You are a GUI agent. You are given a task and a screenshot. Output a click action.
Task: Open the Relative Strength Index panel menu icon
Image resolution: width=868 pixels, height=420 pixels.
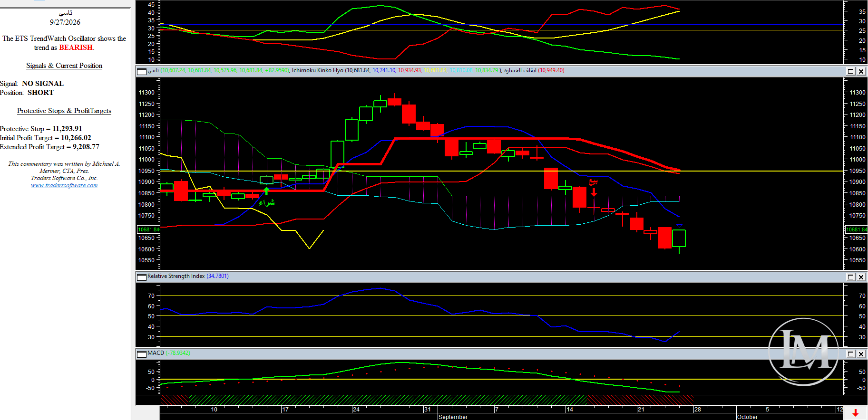tap(142, 277)
